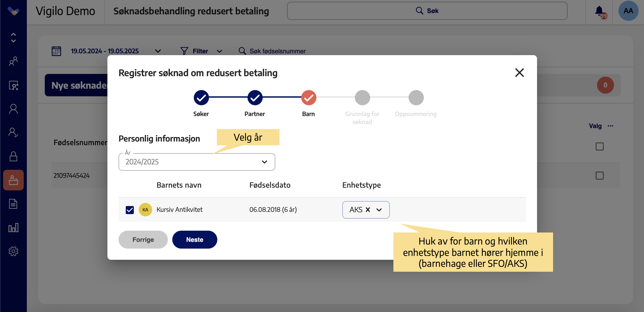644x312 pixels.
Task: Open the statistics bar chart sidebar icon
Action: tap(13, 227)
